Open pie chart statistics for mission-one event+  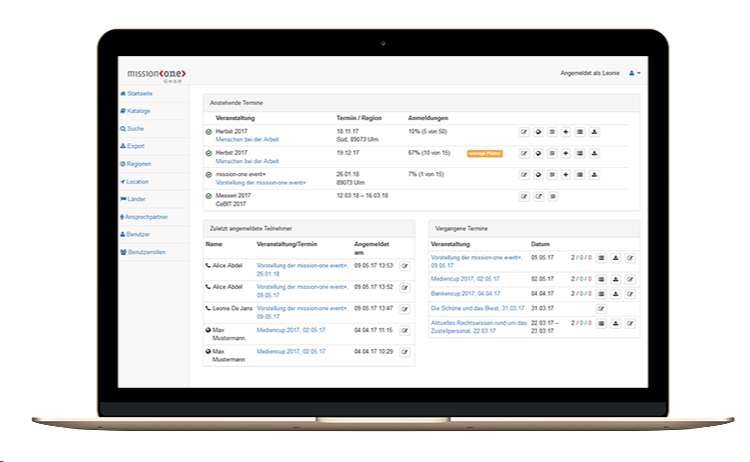pos(538,175)
